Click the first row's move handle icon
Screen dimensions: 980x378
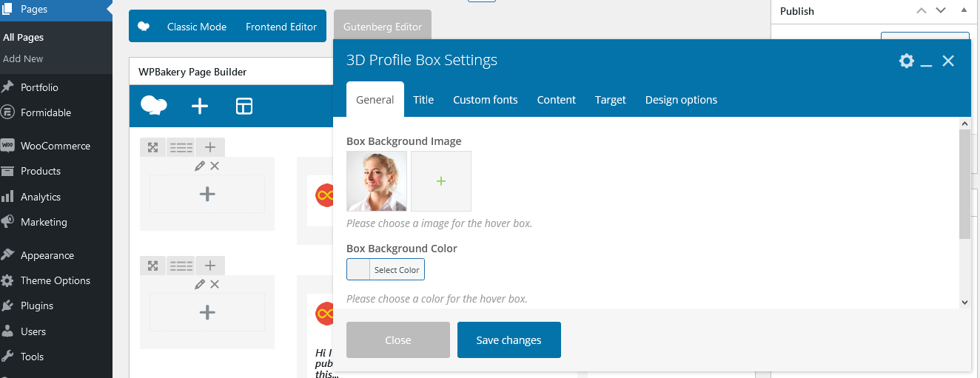[152, 147]
